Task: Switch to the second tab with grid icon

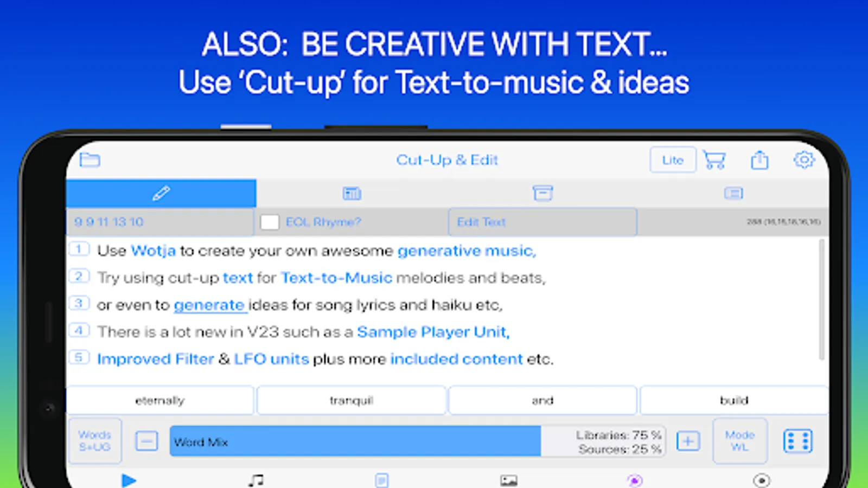Action: click(352, 193)
